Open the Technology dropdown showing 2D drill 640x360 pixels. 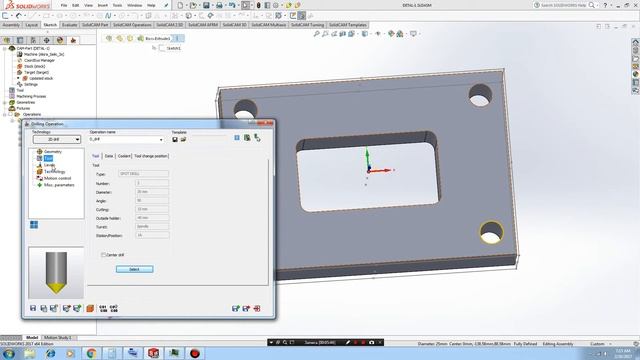click(x=57, y=139)
